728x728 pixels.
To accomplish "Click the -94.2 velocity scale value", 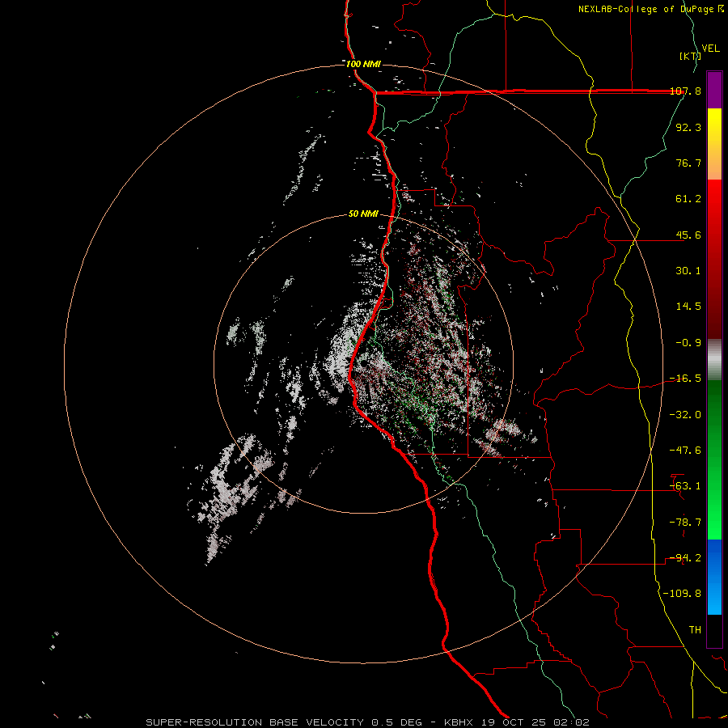I will point(685,558).
